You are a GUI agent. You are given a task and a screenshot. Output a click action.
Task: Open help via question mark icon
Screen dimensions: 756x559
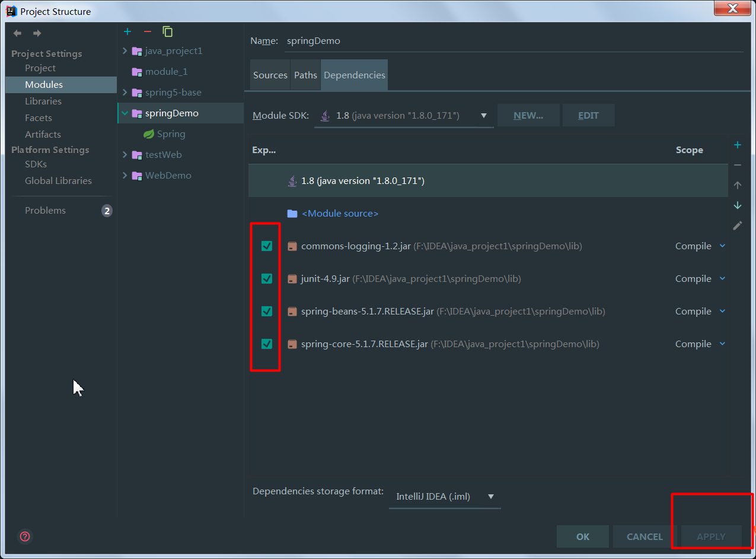point(25,536)
